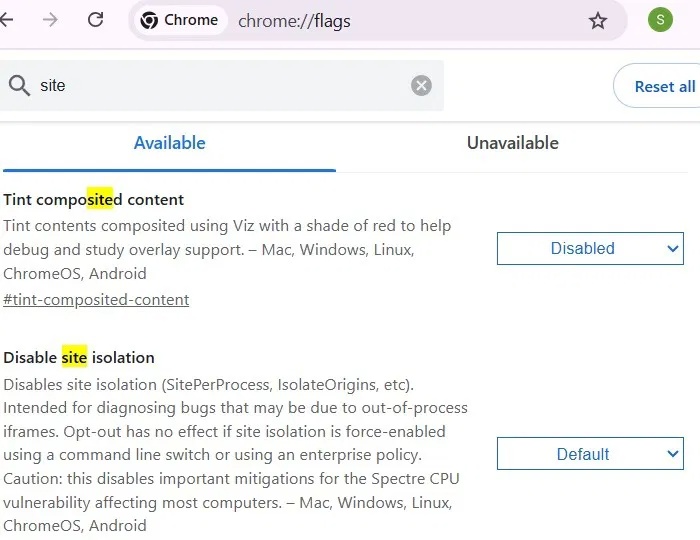Reload the chrome://flags page

pos(95,20)
